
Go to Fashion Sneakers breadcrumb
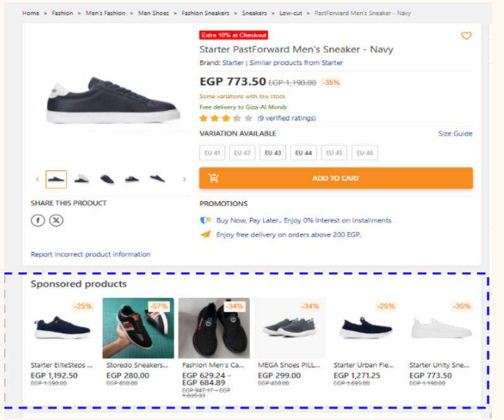pyautogui.click(x=205, y=13)
